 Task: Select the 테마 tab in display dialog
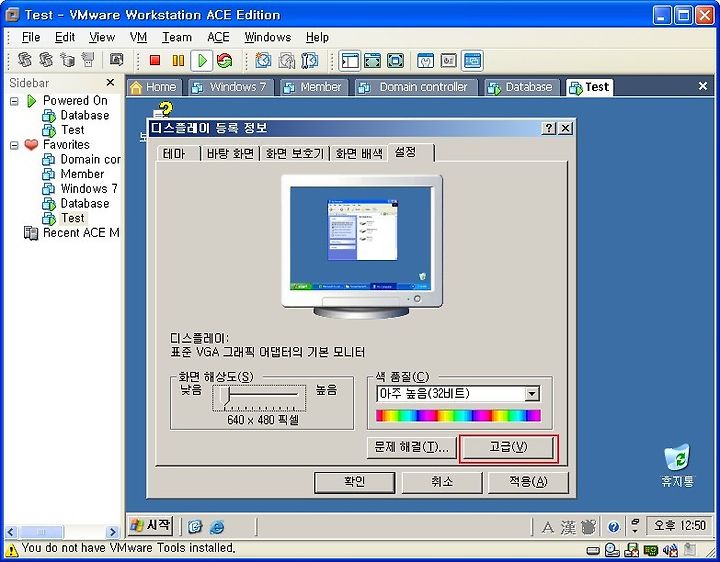click(178, 153)
